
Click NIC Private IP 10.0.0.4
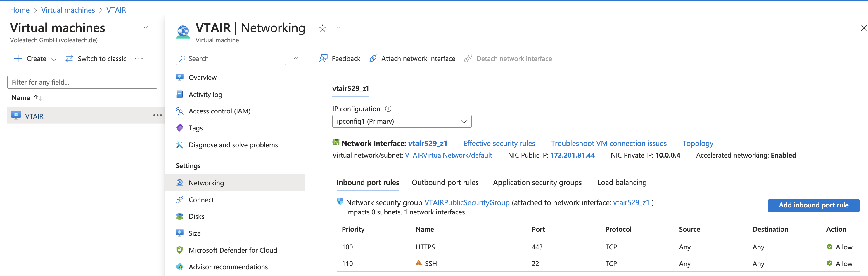coord(668,155)
